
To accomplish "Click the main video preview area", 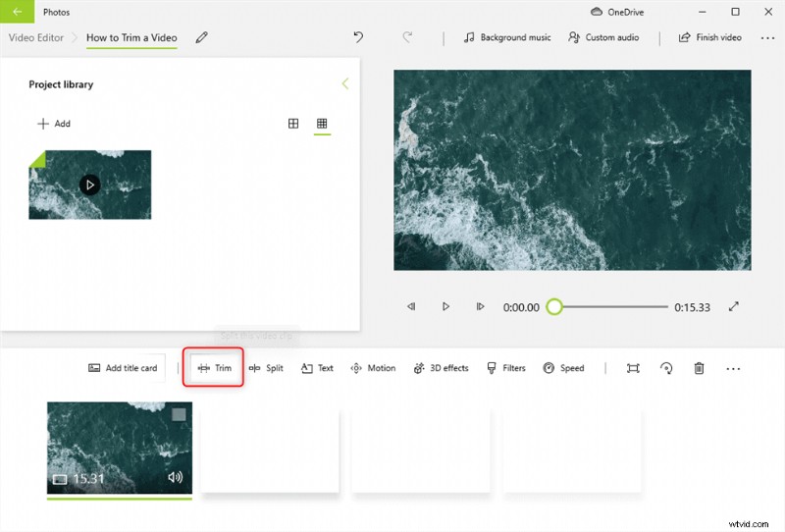I will (572, 171).
